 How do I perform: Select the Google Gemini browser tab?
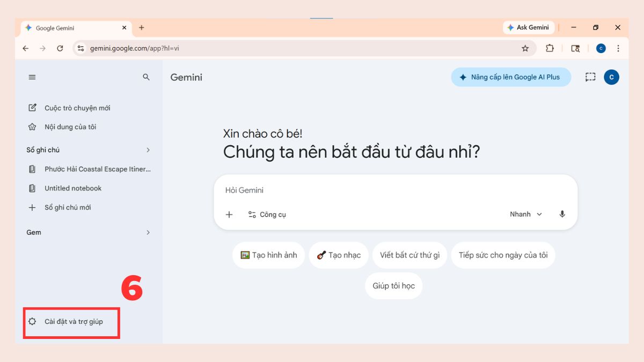(x=76, y=28)
